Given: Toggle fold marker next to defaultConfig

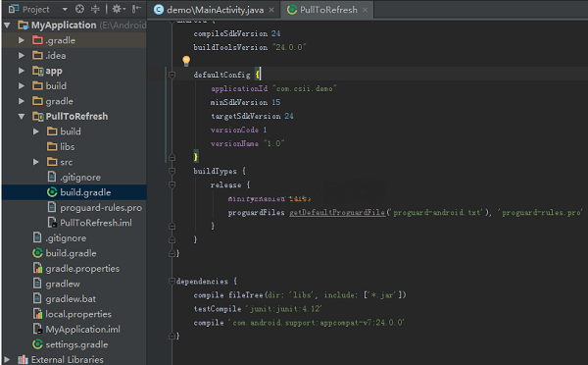Looking at the screenshot, I should click(171, 75).
